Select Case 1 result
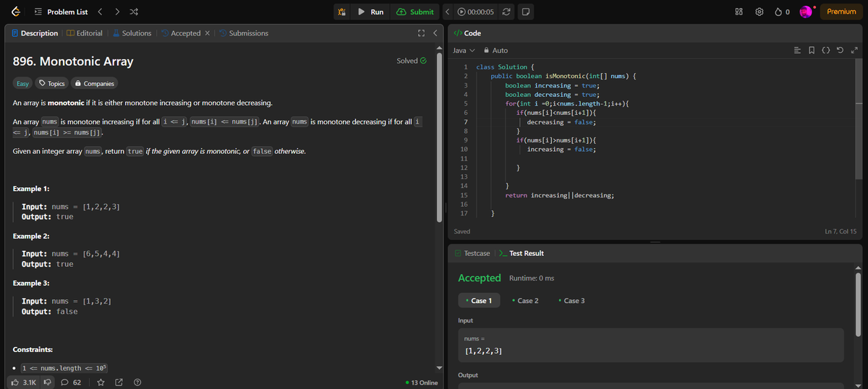The image size is (868, 389). (478, 301)
